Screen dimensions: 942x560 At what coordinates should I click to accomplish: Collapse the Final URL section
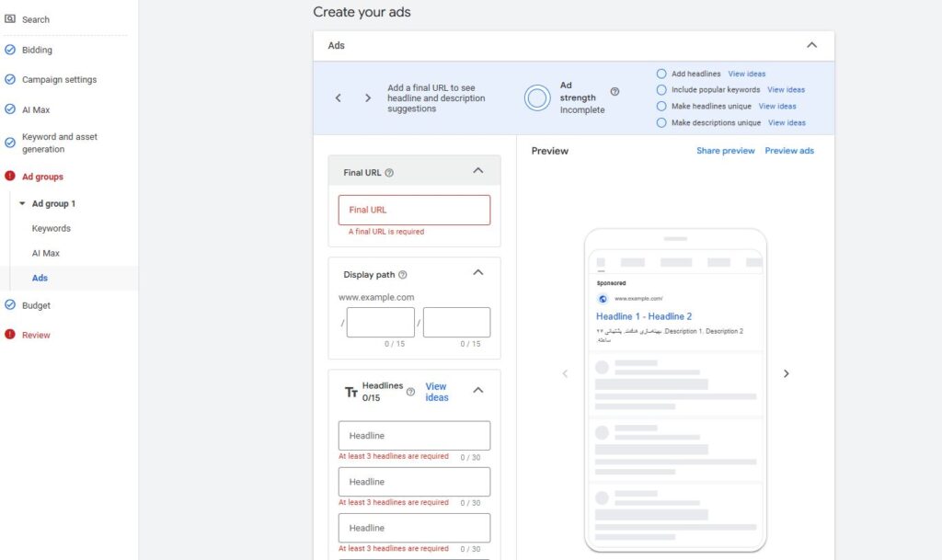(x=477, y=171)
